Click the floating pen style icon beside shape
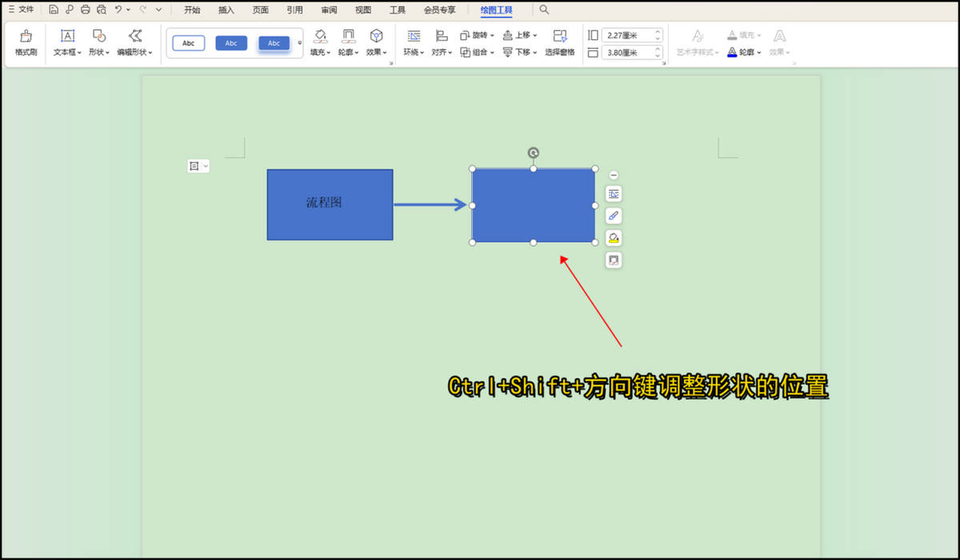This screenshot has width=960, height=560. [x=614, y=216]
